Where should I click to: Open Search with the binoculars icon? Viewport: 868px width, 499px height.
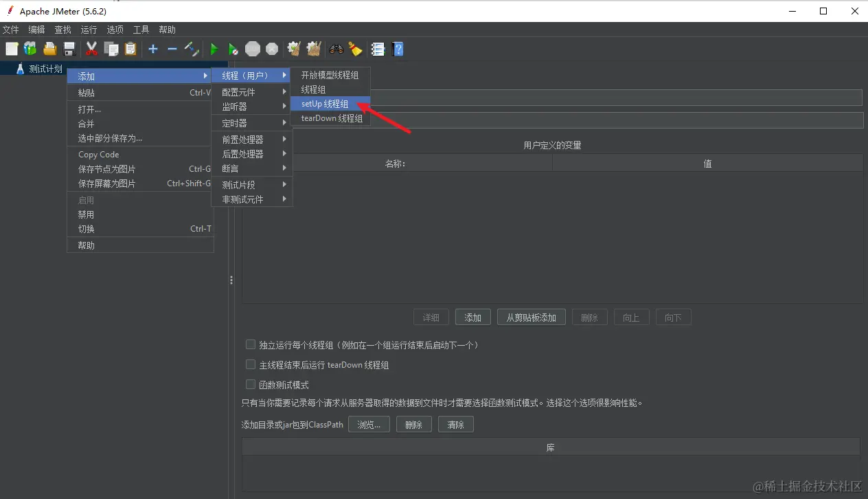[x=336, y=49]
